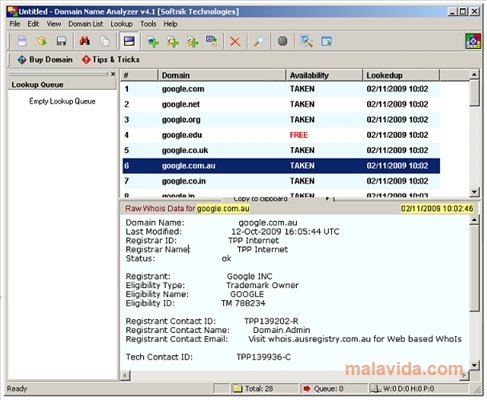Click the folder icon beside Total: 28
487x400 pixels.
237,389
